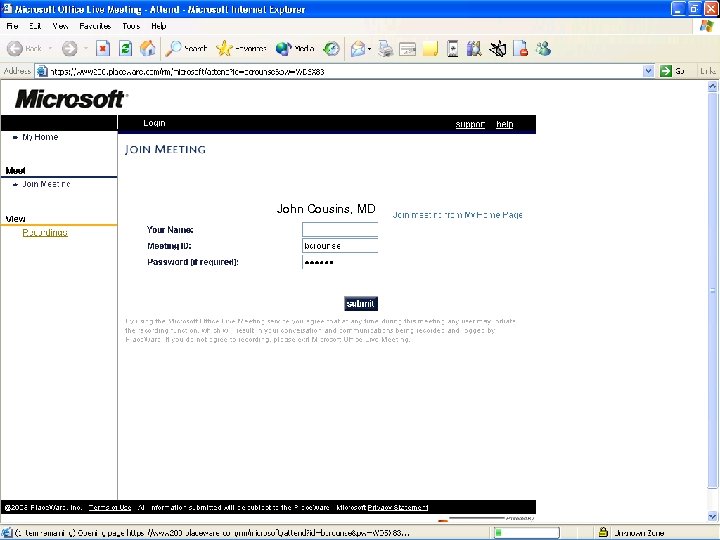Open the Media pane
Screen dimensions: 720x540
tap(295, 48)
